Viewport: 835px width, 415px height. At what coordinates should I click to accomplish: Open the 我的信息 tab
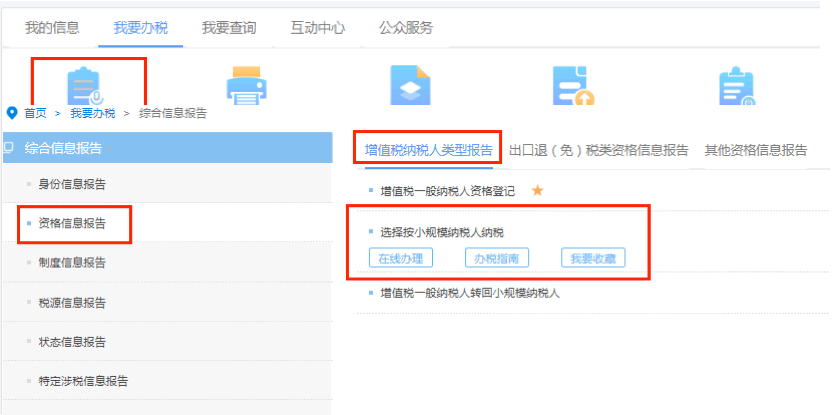52,28
